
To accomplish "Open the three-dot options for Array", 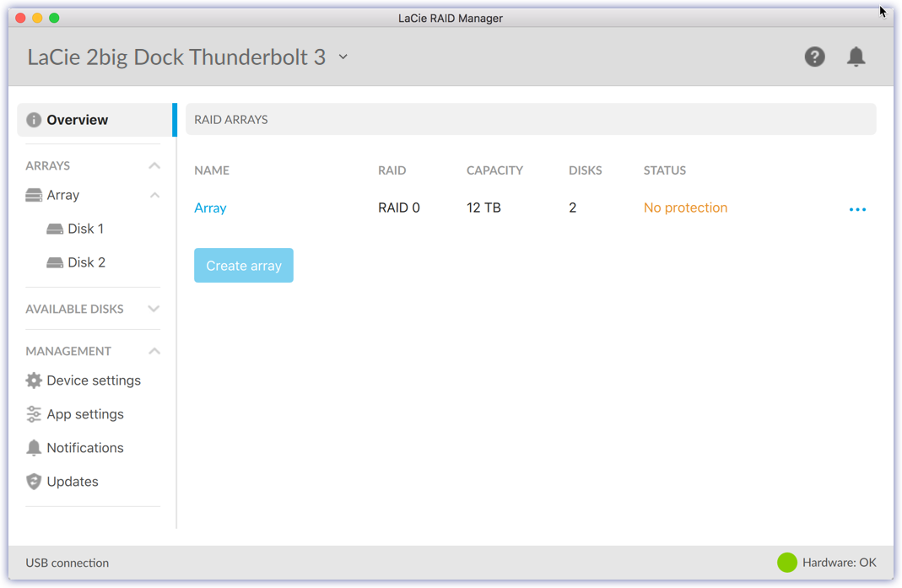I will point(857,209).
